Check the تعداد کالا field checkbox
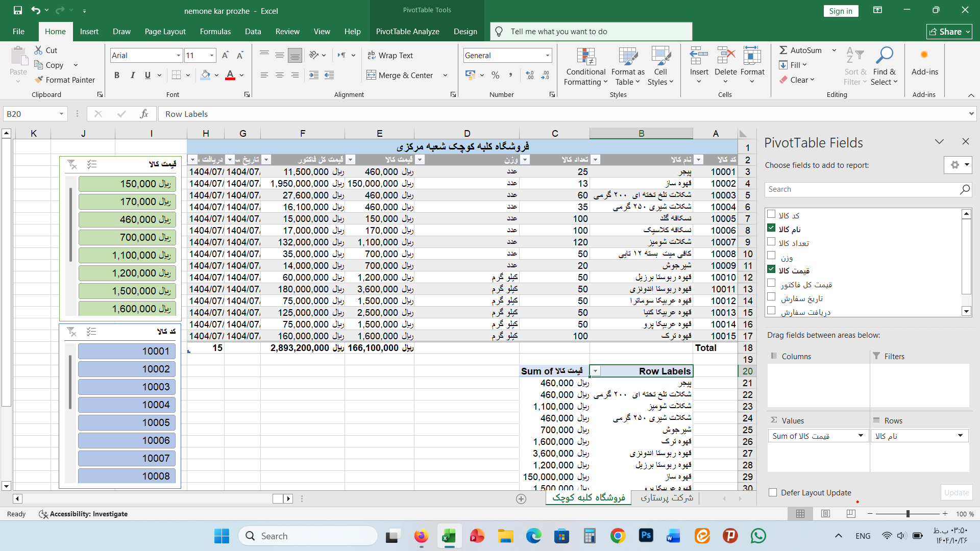The height and width of the screenshot is (551, 980). (771, 242)
